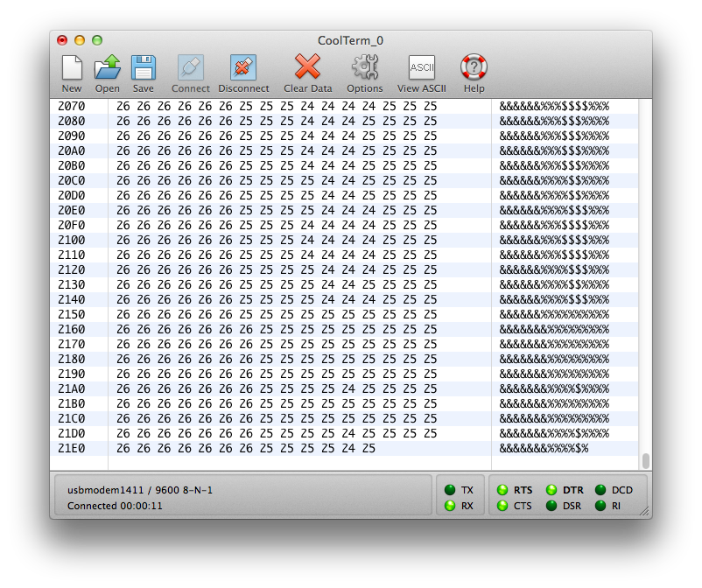The width and height of the screenshot is (702, 588).
Task: Toggle the DTR signal indicator
Action: point(551,490)
